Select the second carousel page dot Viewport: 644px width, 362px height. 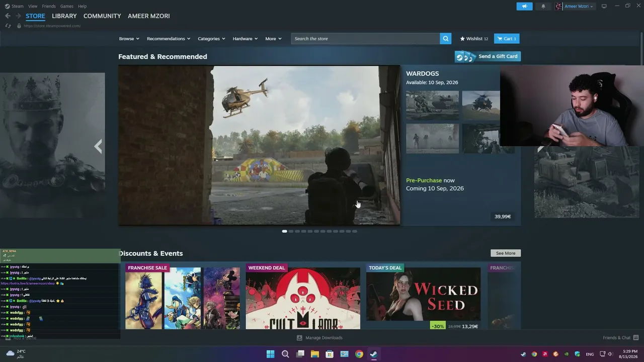[291, 231]
